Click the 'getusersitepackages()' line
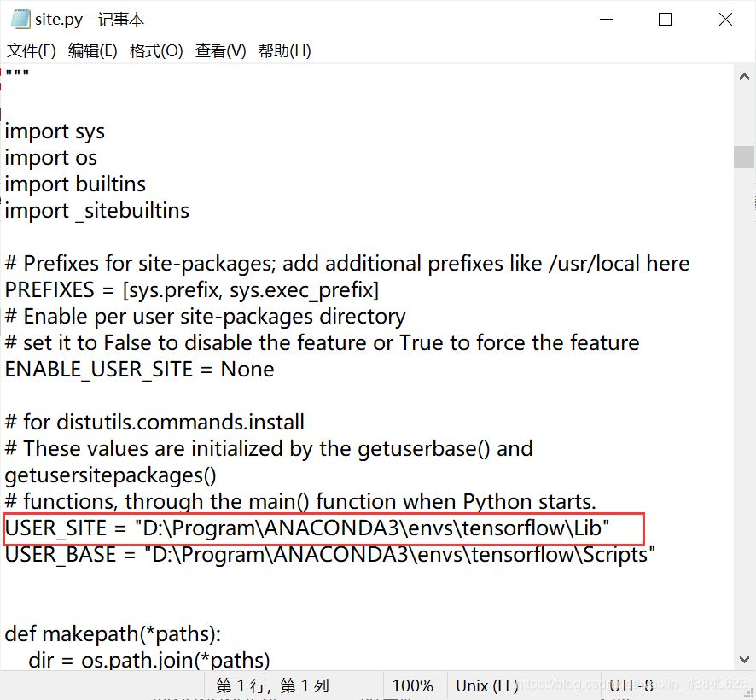 tap(110, 475)
